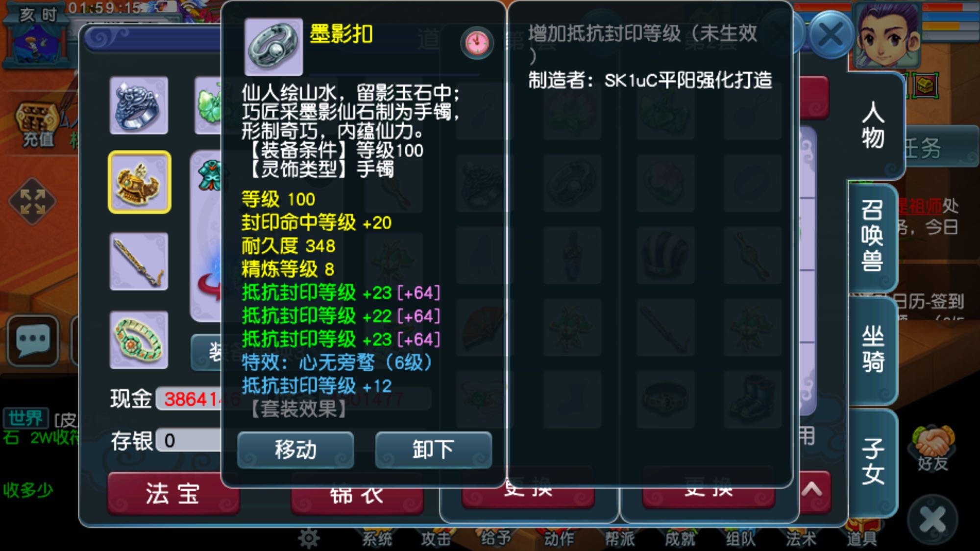Switch to the 人物 character tab
The image size is (980, 551).
[x=874, y=125]
